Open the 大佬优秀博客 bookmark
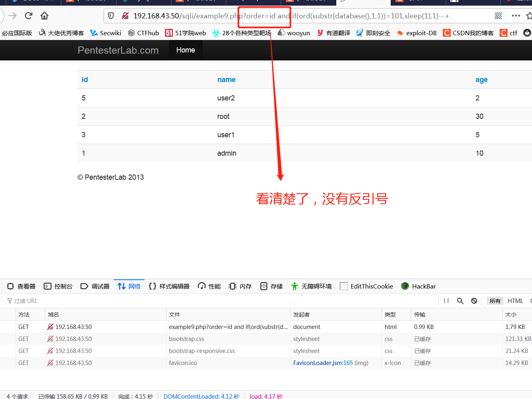This screenshot has width=532, height=399. (62, 33)
